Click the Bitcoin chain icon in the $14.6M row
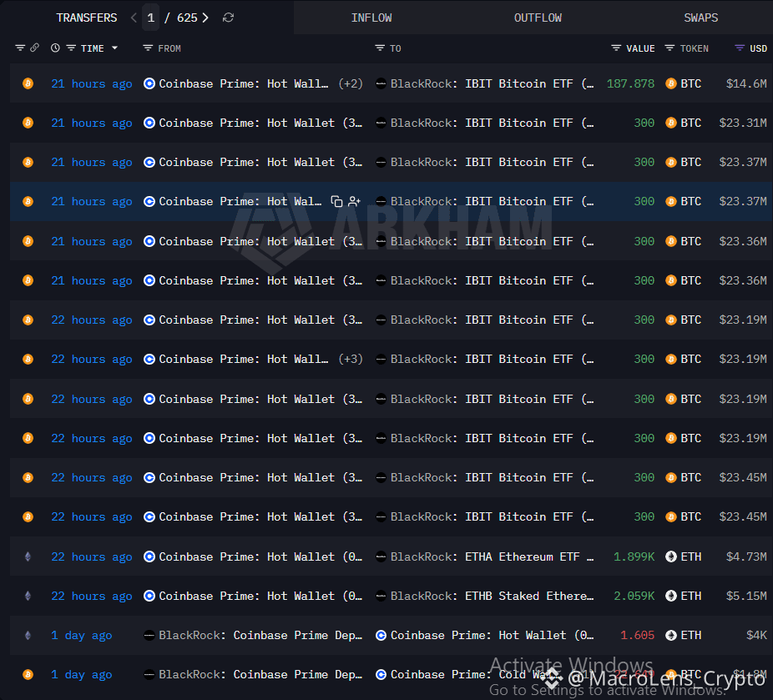Viewport: 773px width, 700px height. (x=28, y=83)
